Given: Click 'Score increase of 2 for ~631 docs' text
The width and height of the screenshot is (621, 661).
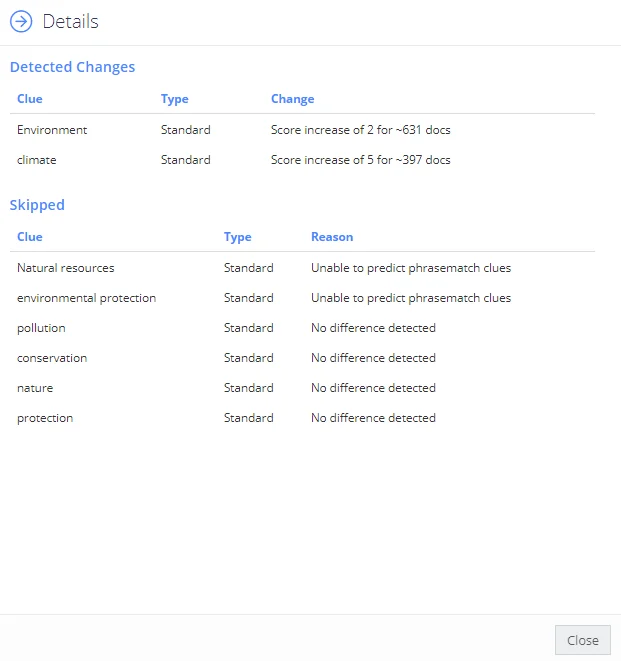Looking at the screenshot, I should 360,130.
